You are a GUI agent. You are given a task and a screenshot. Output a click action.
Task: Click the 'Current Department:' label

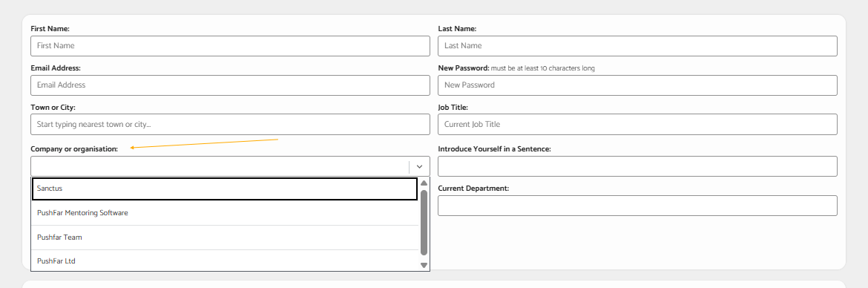(473, 189)
